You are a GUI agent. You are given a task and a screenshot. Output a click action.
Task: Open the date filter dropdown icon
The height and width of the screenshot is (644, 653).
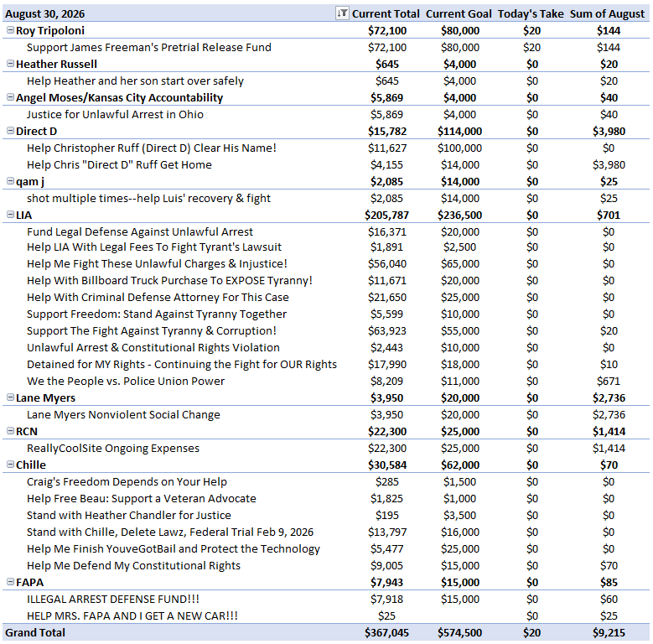342,13
